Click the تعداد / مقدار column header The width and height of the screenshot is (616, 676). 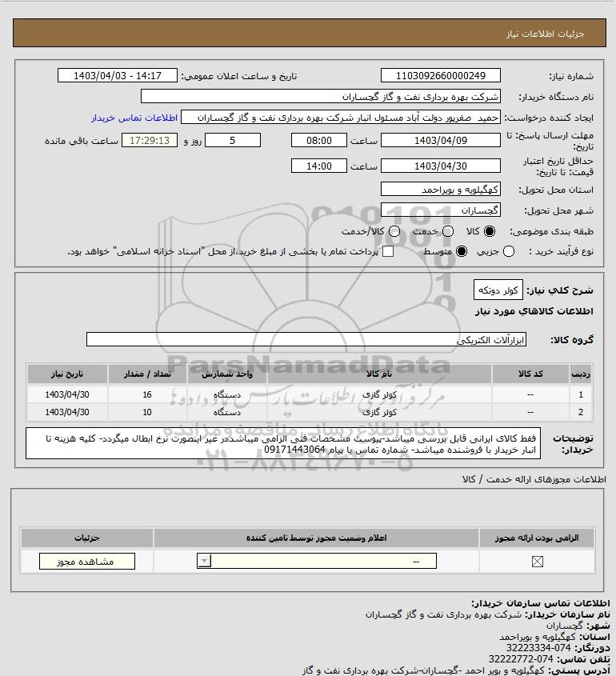click(x=147, y=374)
